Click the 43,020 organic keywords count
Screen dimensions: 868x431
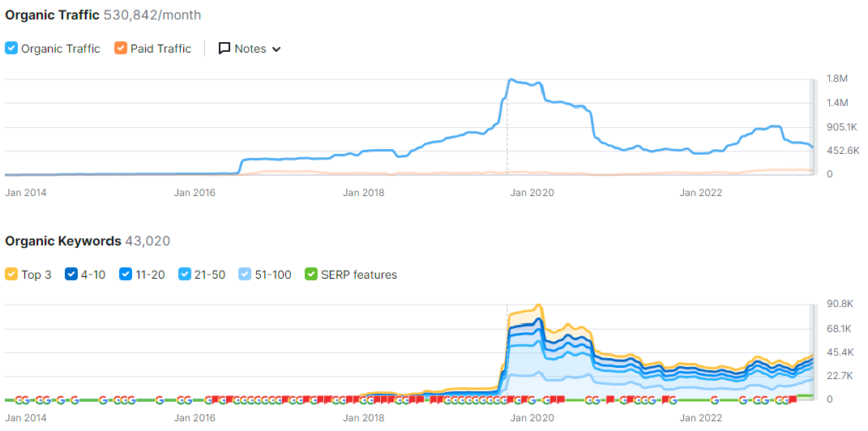point(148,241)
